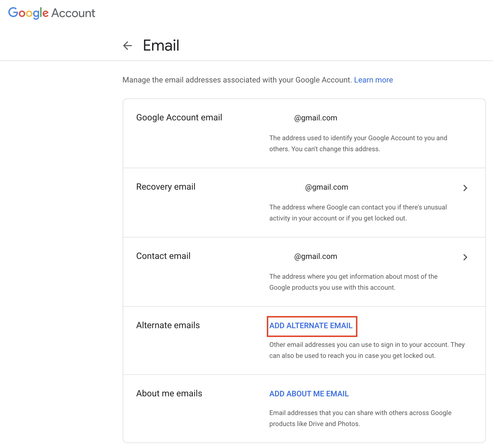This screenshot has width=493, height=448.
Task: Click the About me description mentioning Drive and Photos
Action: click(360, 418)
